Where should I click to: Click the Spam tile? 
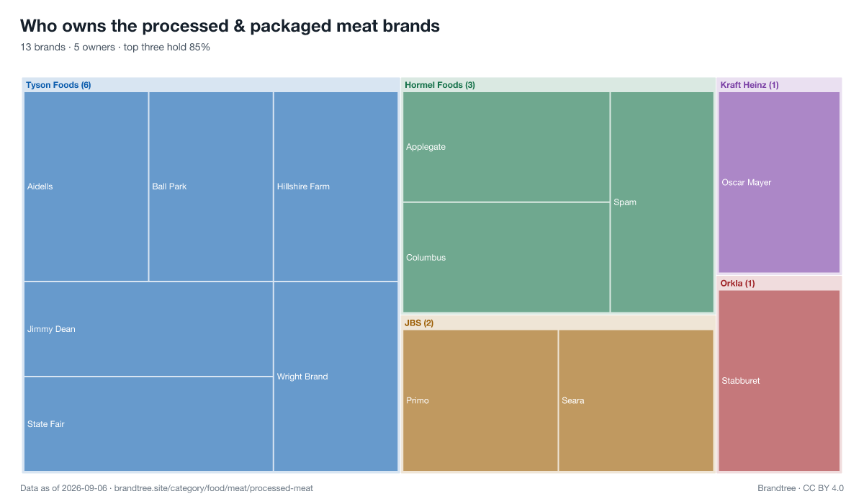[x=662, y=202]
